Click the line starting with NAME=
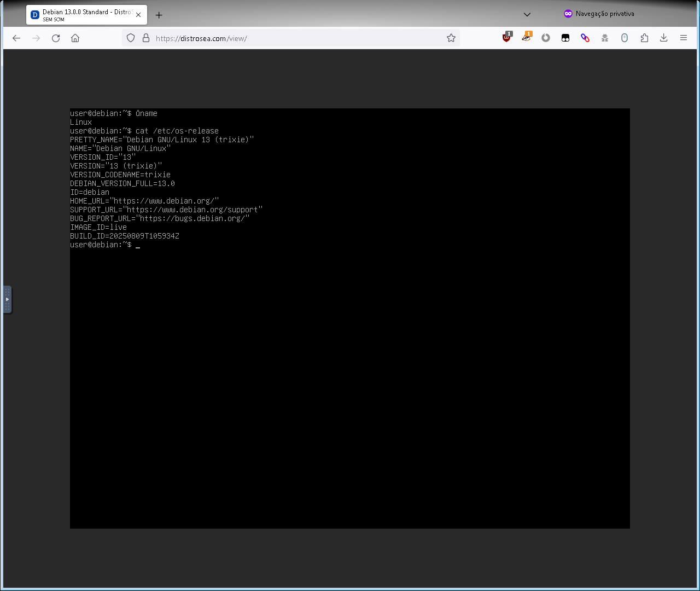The width and height of the screenshot is (700, 591). point(120,148)
